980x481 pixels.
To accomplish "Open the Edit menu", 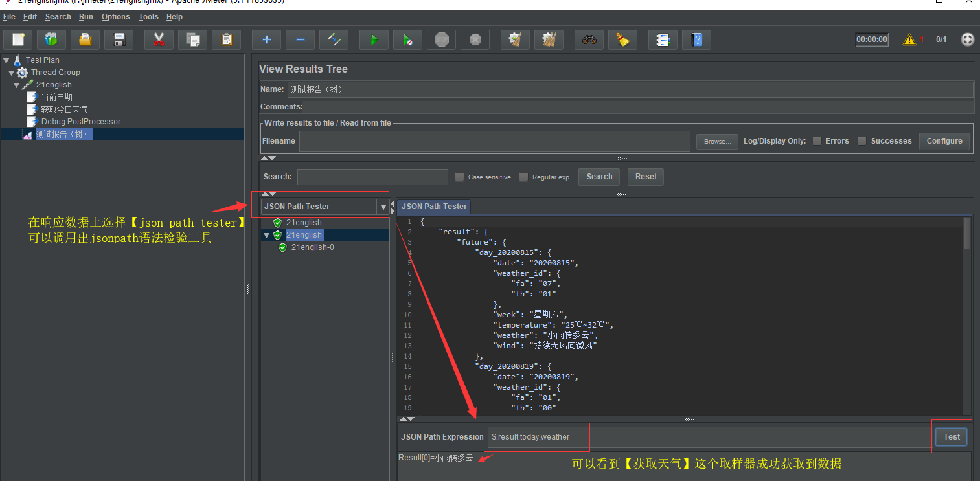I will (x=30, y=17).
